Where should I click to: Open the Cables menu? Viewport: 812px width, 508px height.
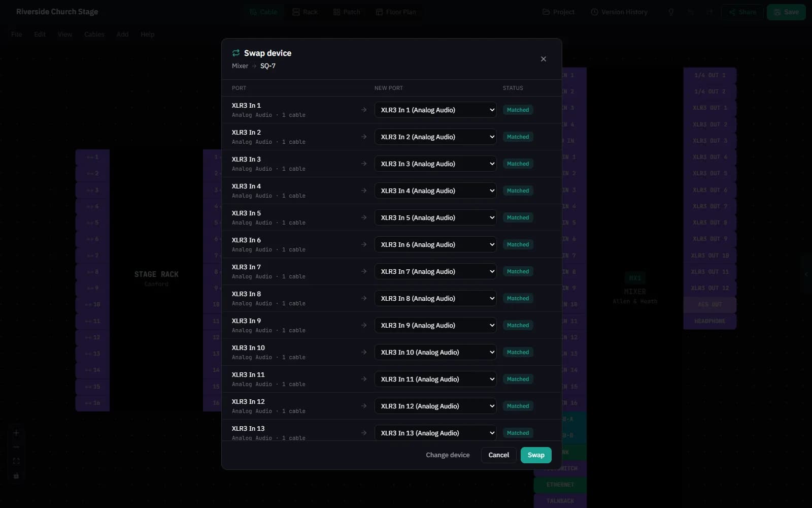coord(94,34)
